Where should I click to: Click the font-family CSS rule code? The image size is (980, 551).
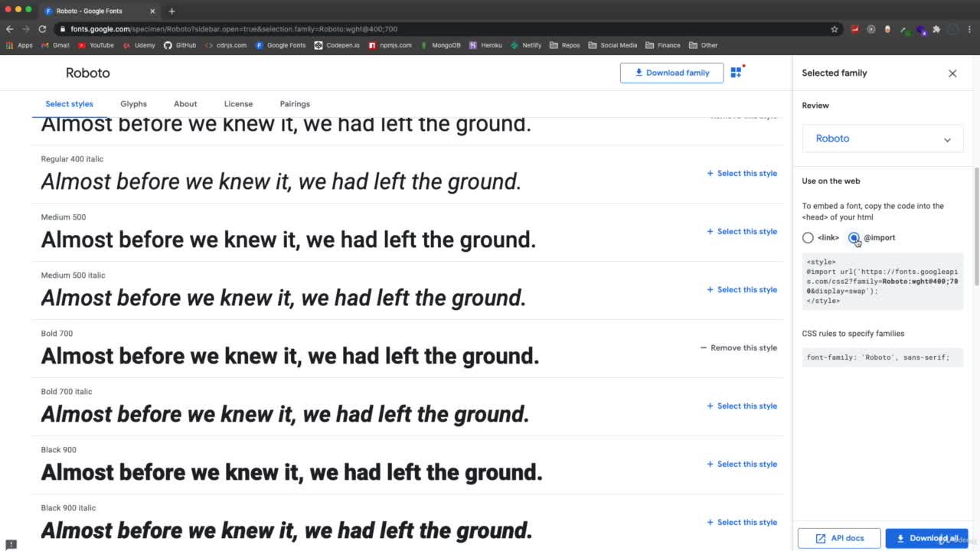pos(883,357)
